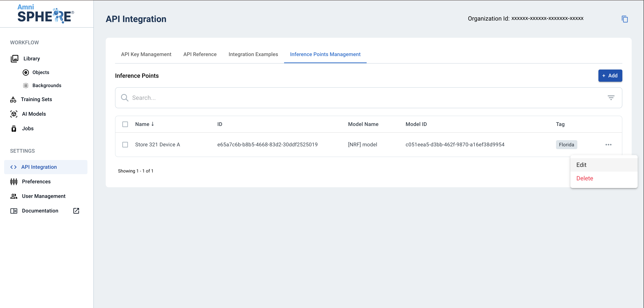The height and width of the screenshot is (308, 644).
Task: Open Training Sets page
Action: (36, 99)
